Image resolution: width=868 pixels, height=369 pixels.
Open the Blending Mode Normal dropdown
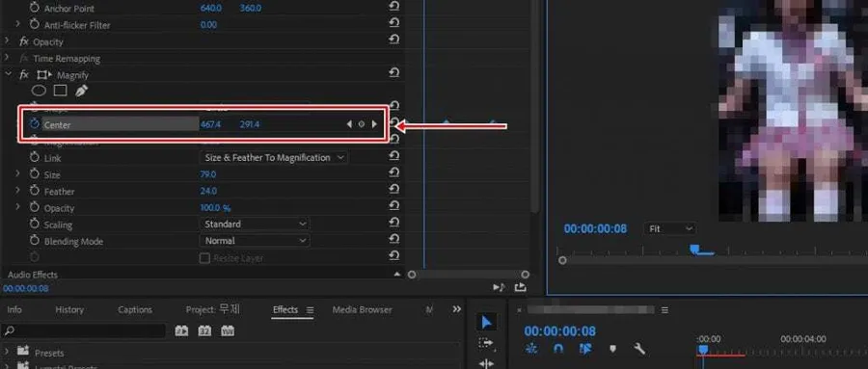pyautogui.click(x=254, y=241)
